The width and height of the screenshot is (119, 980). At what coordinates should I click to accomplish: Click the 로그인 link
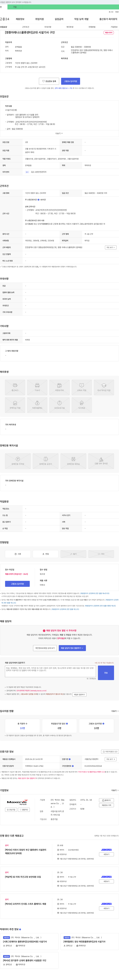pyautogui.click(x=111, y=12)
